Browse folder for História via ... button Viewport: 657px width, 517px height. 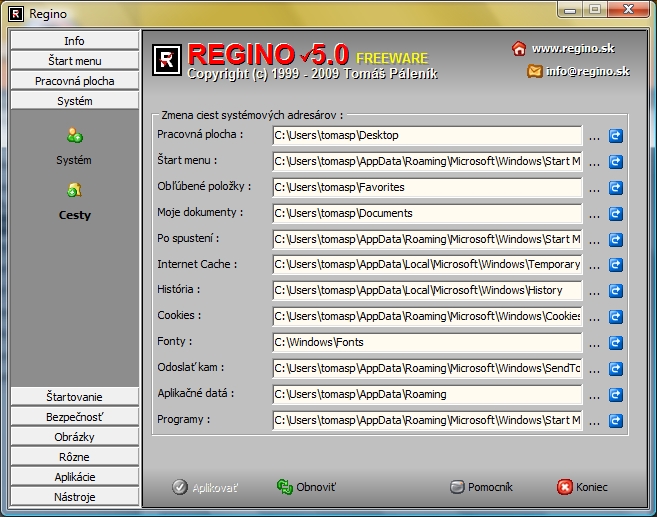coord(594,293)
